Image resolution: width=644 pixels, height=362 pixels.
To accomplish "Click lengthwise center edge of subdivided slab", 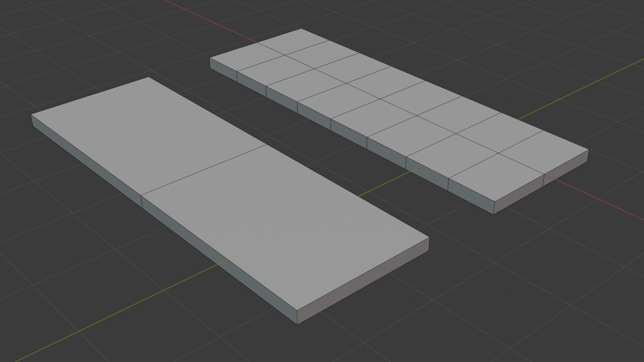I will [x=399, y=108].
